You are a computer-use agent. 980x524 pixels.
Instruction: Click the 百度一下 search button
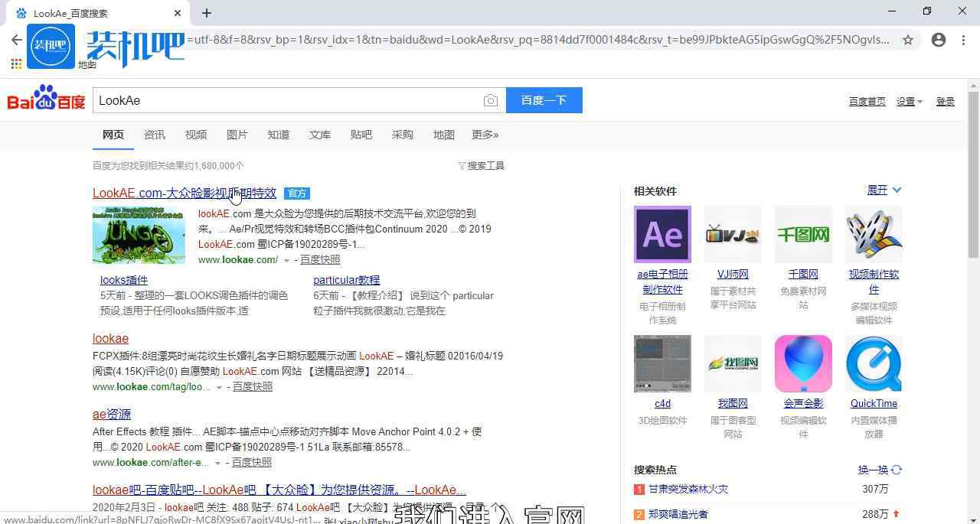point(544,100)
